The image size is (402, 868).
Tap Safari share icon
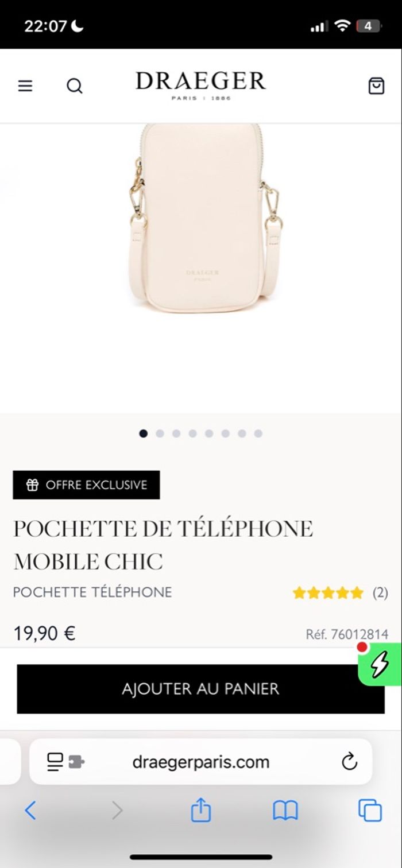[x=201, y=810]
